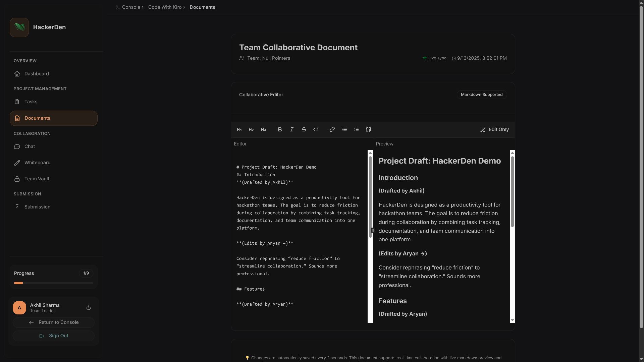This screenshot has width=644, height=362.
Task: Insert inline code formatting
Action: (316, 130)
